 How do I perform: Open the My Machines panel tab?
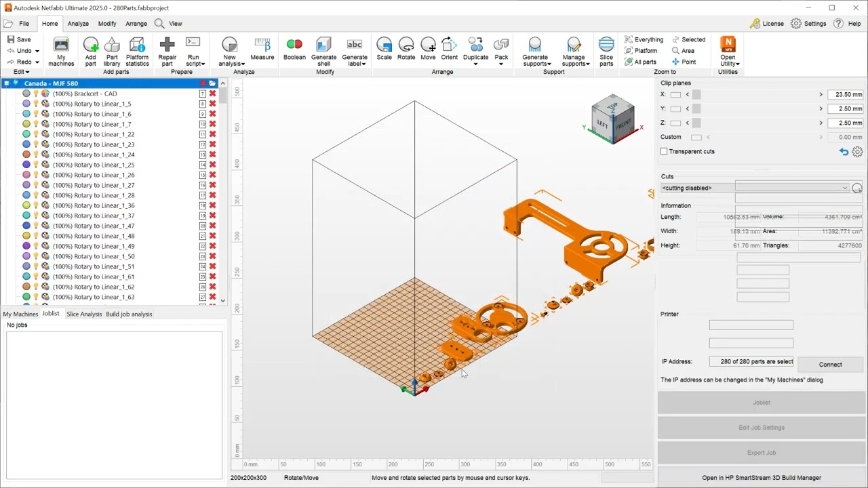(20, 314)
